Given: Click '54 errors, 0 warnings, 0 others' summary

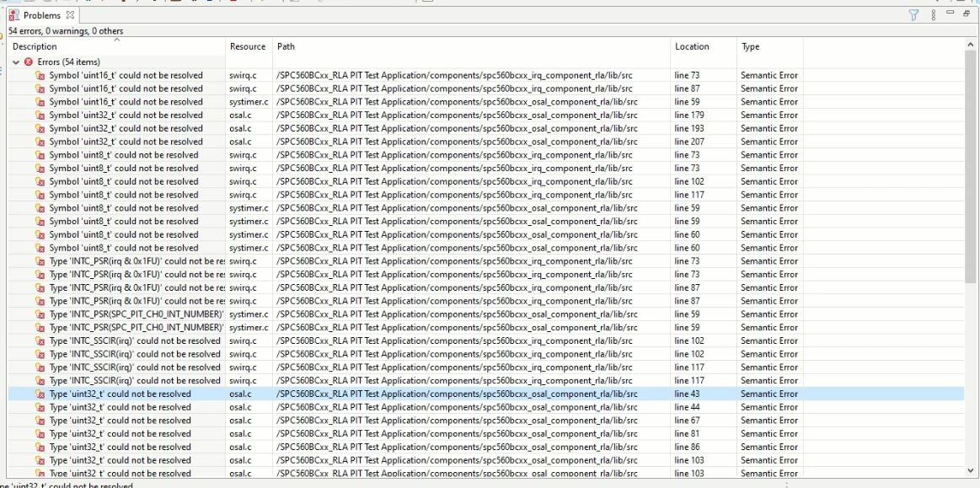Looking at the screenshot, I should click(x=66, y=31).
